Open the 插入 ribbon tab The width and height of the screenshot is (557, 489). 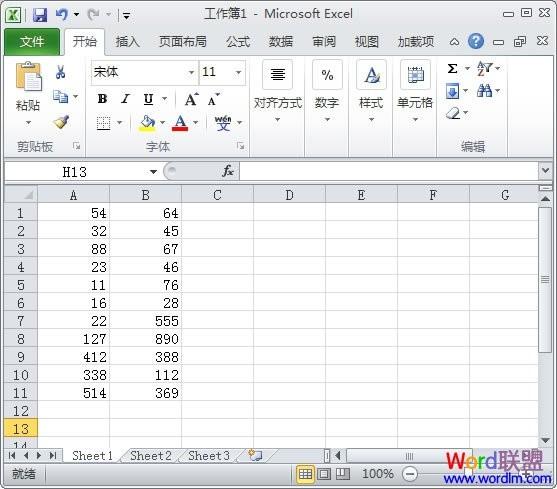coord(127,42)
